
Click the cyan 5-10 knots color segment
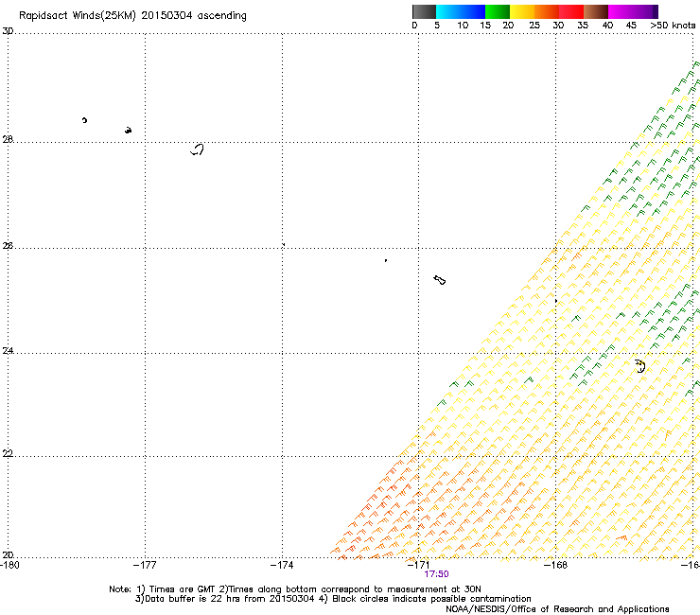point(448,11)
